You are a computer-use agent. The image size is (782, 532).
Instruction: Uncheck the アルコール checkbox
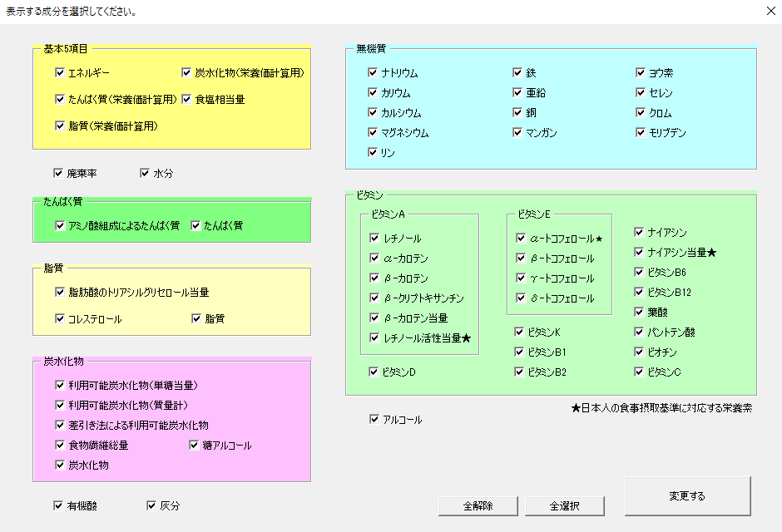tap(374, 419)
